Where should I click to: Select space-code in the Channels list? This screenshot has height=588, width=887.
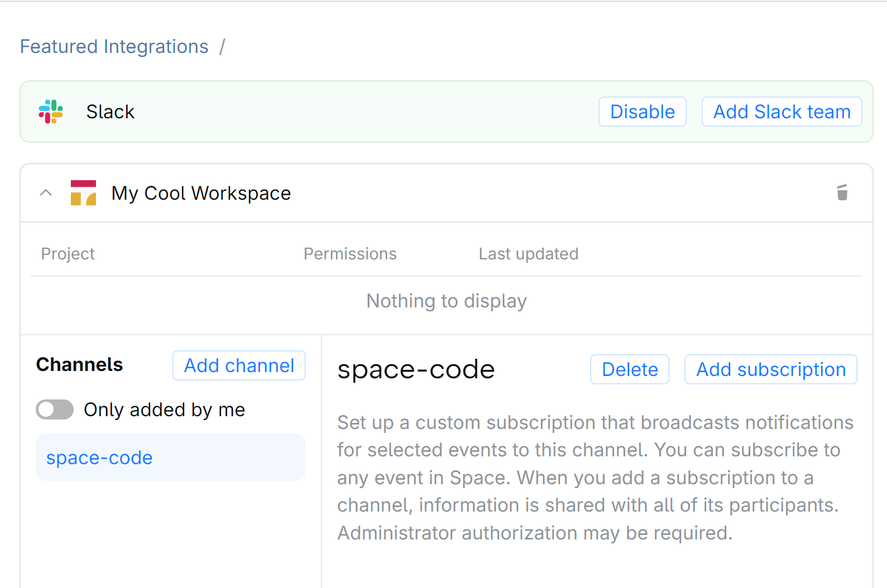click(99, 457)
